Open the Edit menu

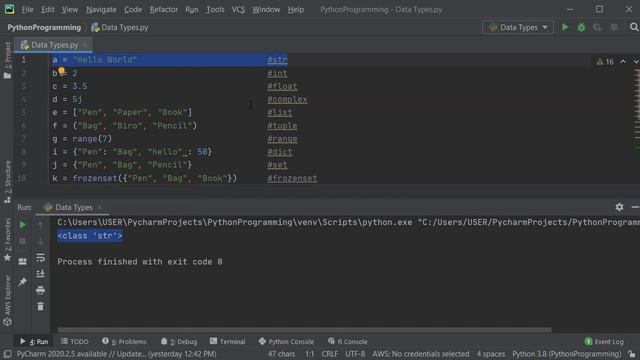47,9
